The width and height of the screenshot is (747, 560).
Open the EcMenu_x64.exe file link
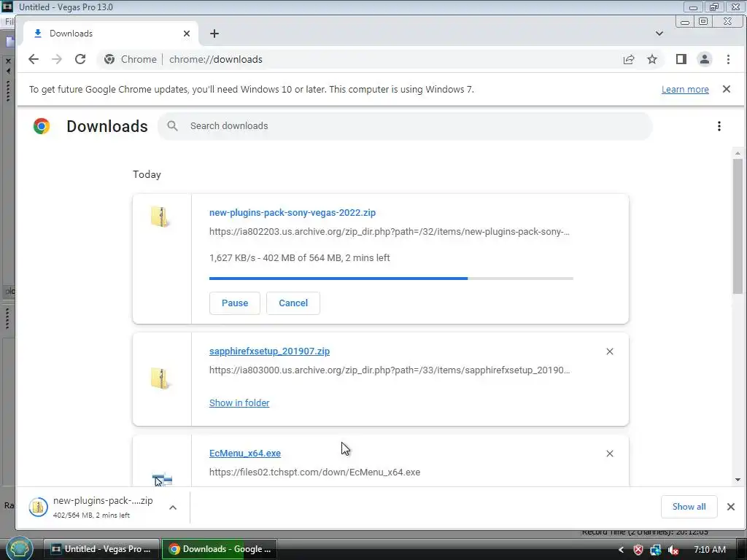[245, 454]
